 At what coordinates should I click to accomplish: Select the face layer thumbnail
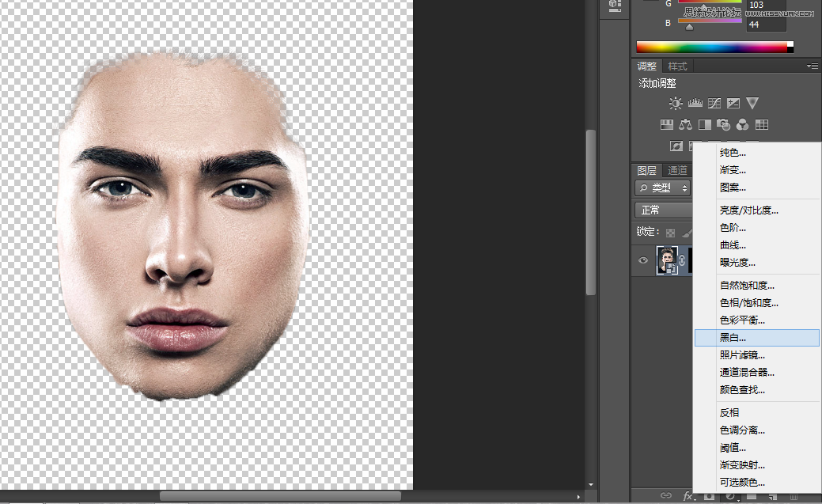click(x=667, y=260)
